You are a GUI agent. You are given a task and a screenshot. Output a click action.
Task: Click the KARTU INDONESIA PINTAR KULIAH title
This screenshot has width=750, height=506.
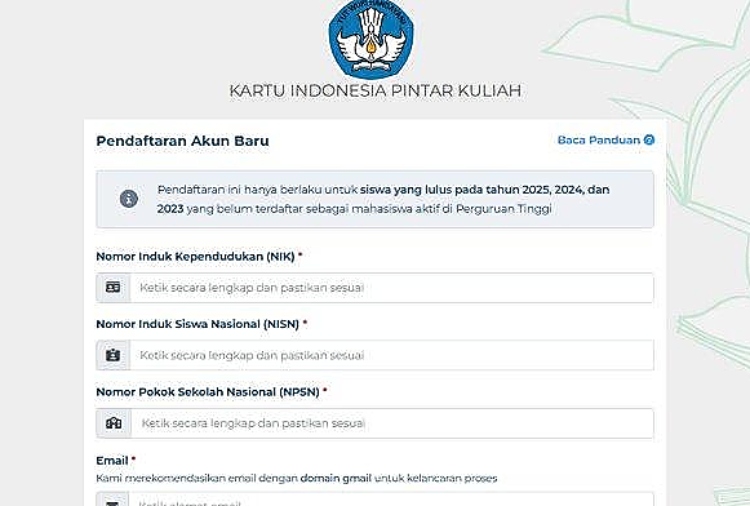(375, 90)
